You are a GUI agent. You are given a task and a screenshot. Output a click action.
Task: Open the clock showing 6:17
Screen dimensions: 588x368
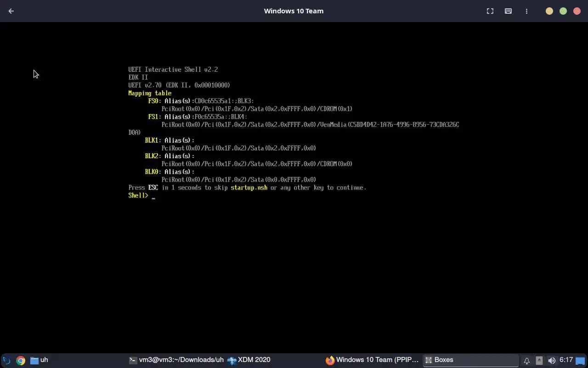click(x=566, y=360)
